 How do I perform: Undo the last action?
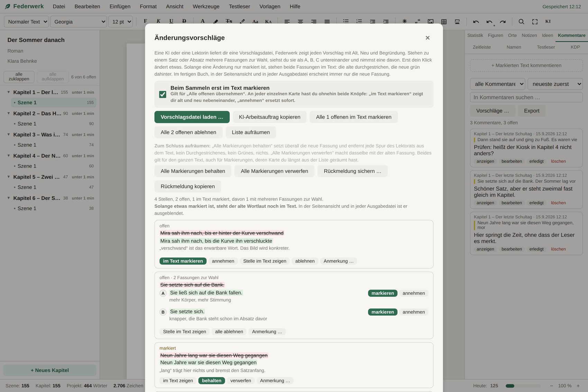pyautogui.click(x=476, y=21)
